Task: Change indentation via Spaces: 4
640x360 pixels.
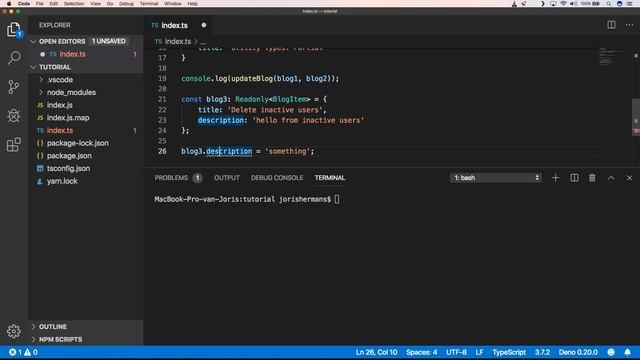Action: (421, 352)
